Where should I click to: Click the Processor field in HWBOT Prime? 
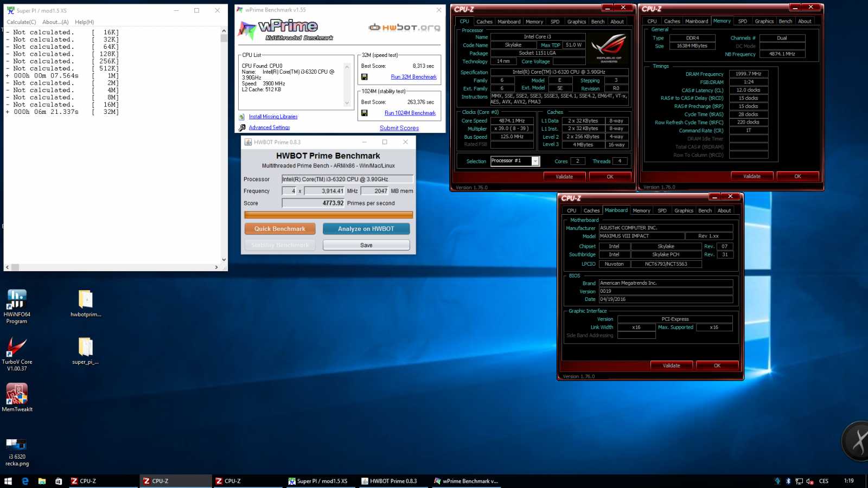coord(347,179)
